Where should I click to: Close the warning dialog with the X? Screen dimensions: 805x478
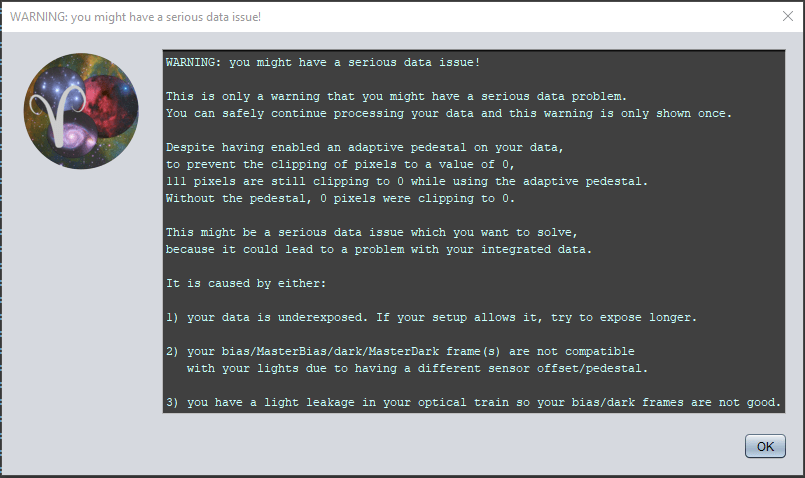point(788,16)
